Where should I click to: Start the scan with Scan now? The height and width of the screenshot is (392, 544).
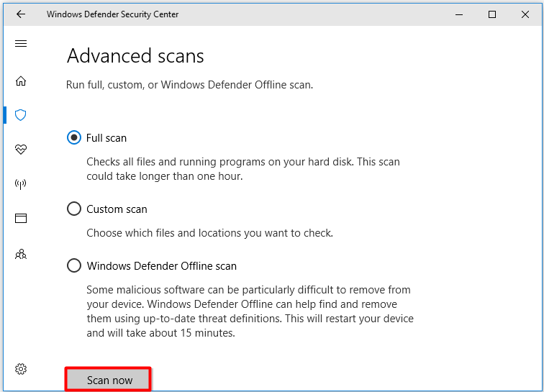pos(108,380)
